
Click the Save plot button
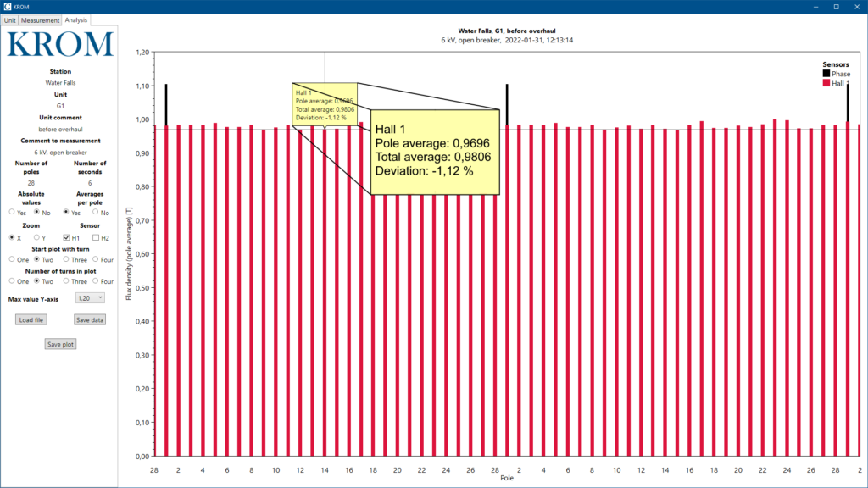pyautogui.click(x=60, y=344)
